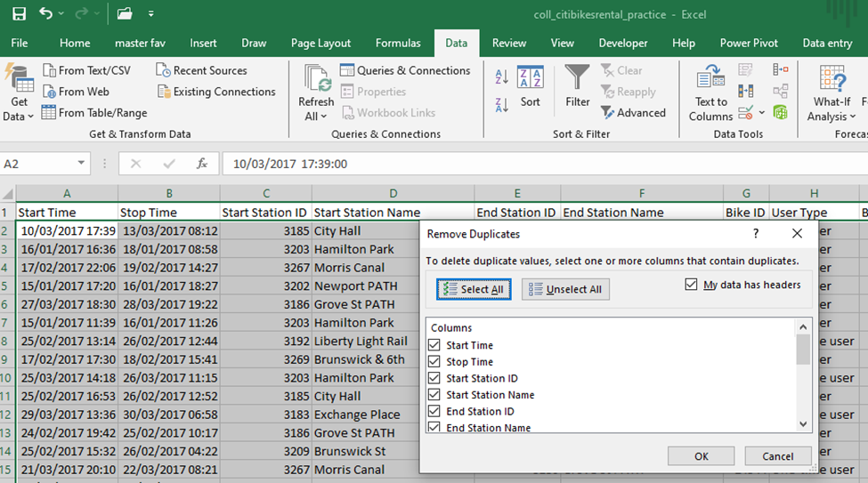Click the Unselect All button
This screenshot has height=483, width=868.
click(565, 289)
